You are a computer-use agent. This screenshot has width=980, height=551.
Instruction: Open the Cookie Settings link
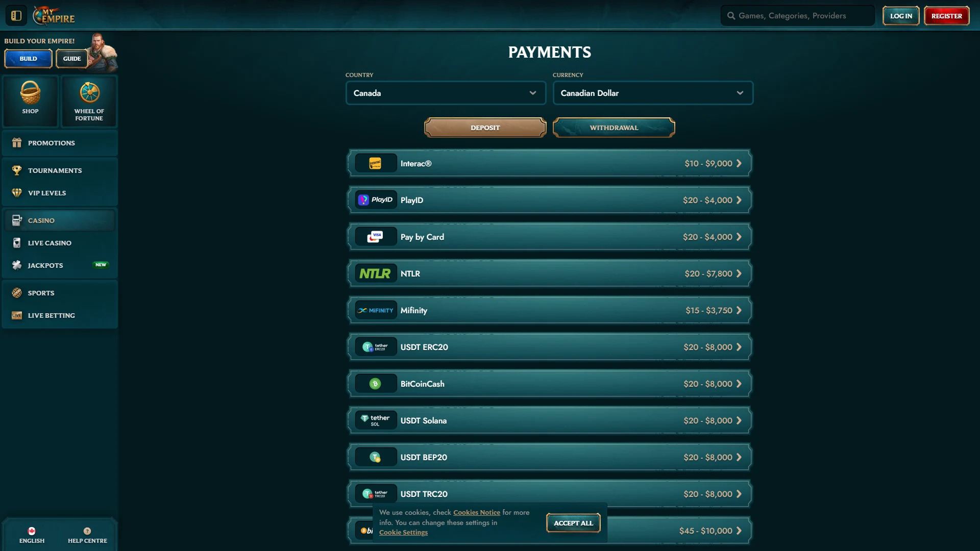[x=403, y=532]
